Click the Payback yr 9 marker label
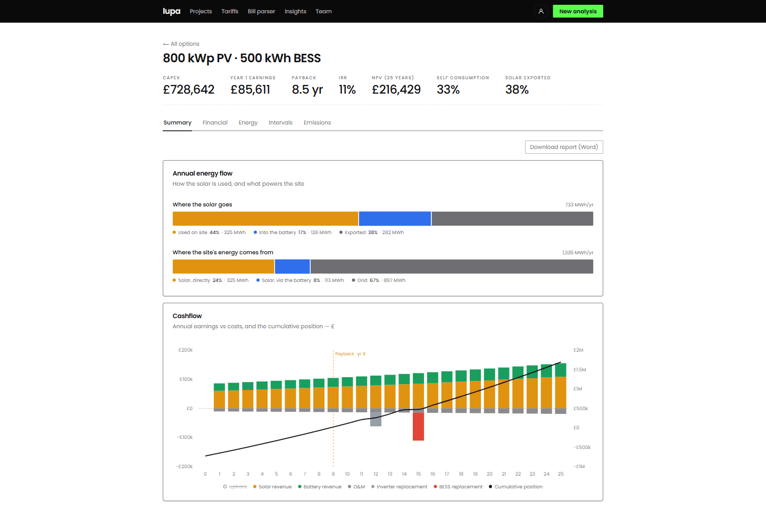The height and width of the screenshot is (532, 766). pyautogui.click(x=350, y=354)
